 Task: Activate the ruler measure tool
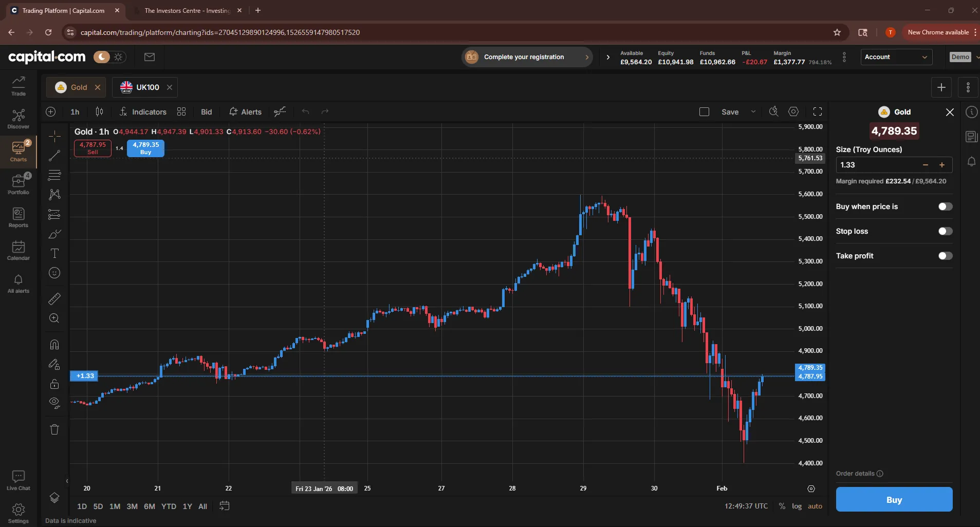pos(54,298)
